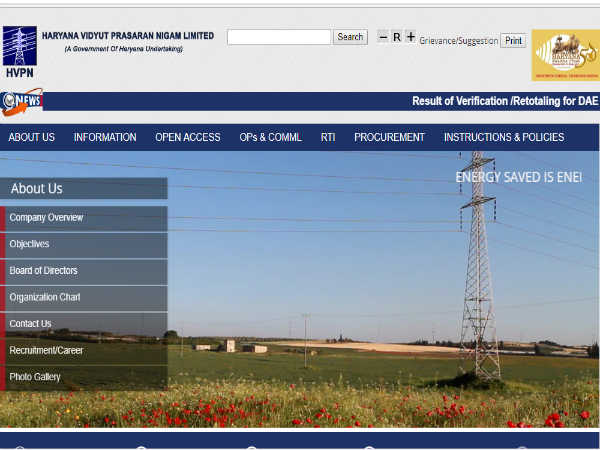The height and width of the screenshot is (450, 600).
Task: Select the RTI menu item
Action: [x=328, y=137]
